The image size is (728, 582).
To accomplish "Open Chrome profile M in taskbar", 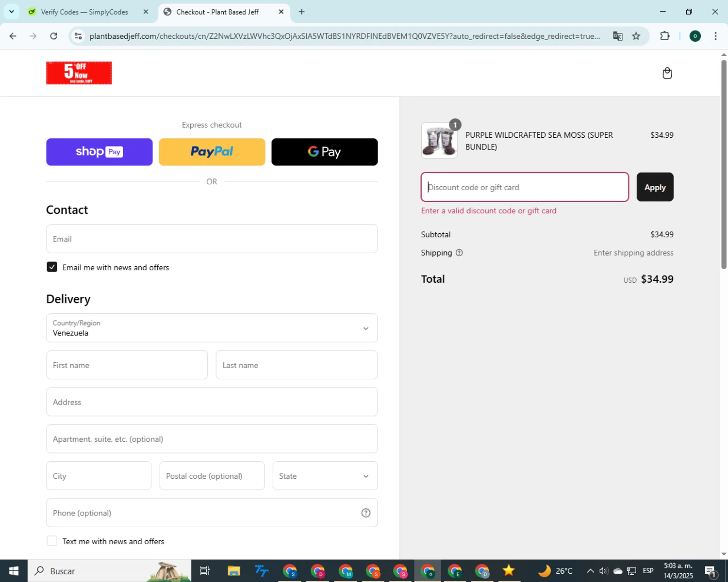I will click(x=346, y=571).
